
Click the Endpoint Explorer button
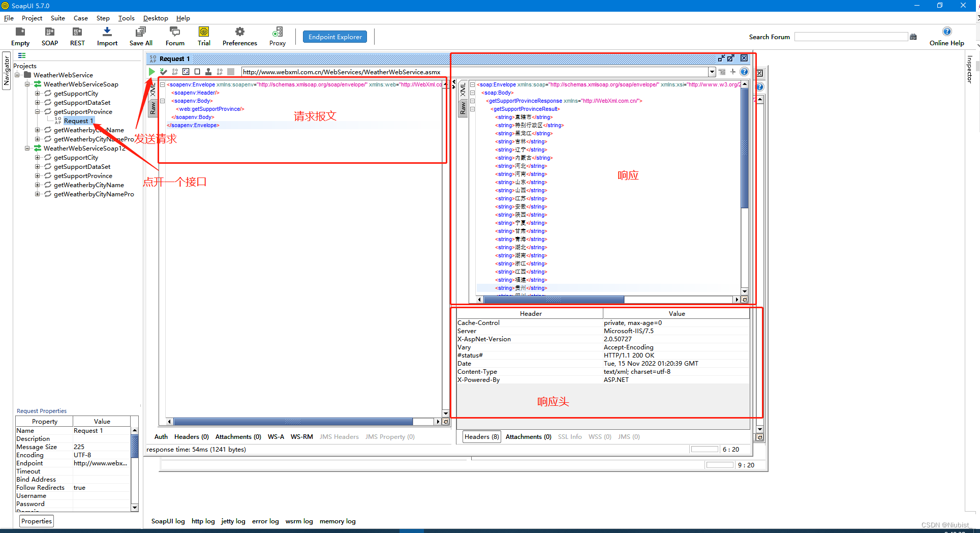point(334,36)
